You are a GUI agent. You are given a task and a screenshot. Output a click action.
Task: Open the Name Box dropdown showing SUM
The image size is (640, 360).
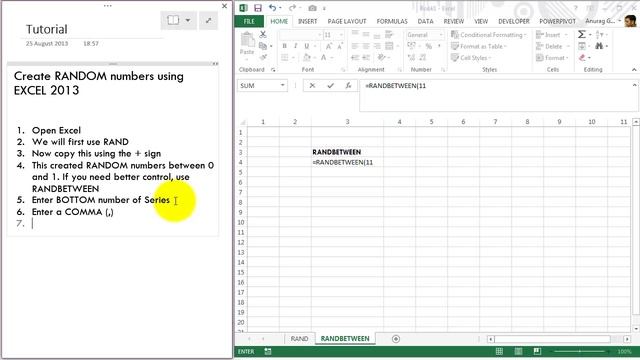282,85
